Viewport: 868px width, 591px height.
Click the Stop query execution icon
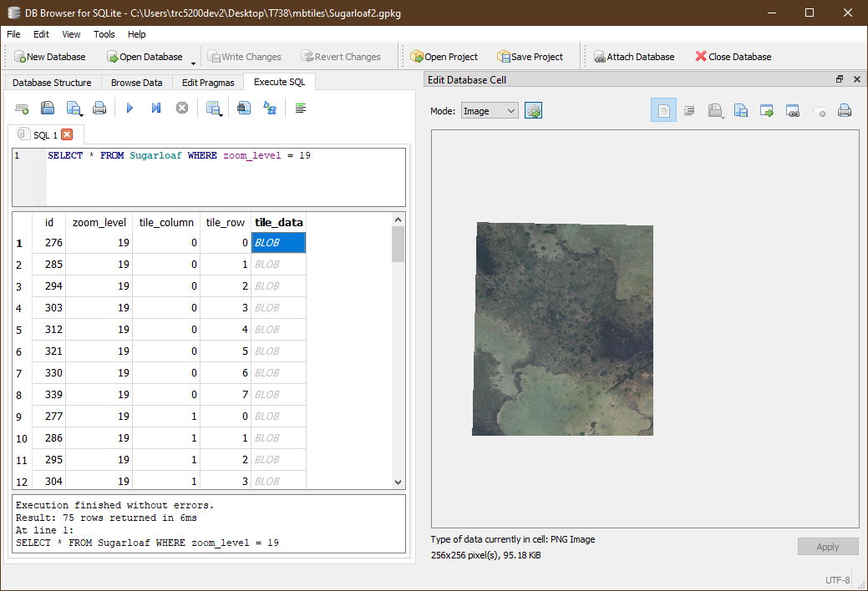182,108
